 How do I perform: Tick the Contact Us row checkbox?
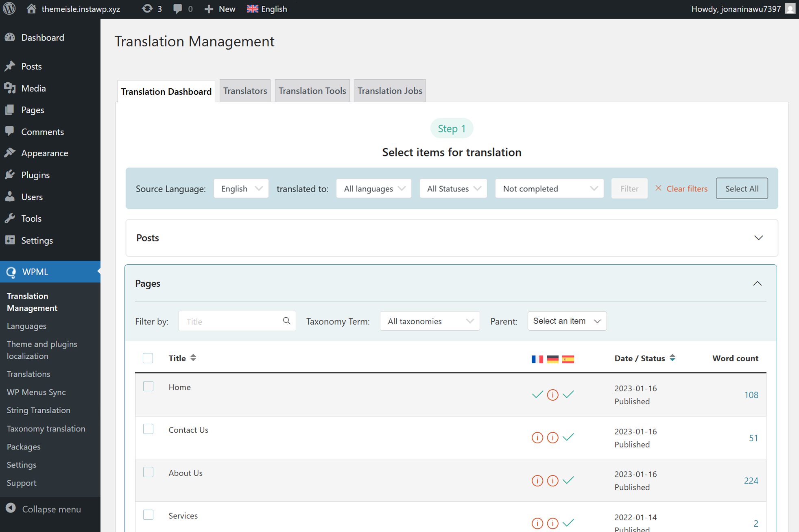(x=148, y=429)
